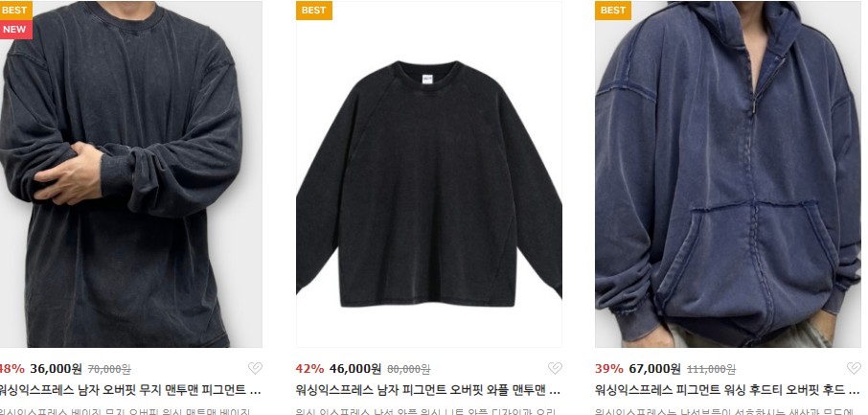Open the blue zip-up hoodie product photo
The width and height of the screenshot is (868, 415).
point(728,174)
